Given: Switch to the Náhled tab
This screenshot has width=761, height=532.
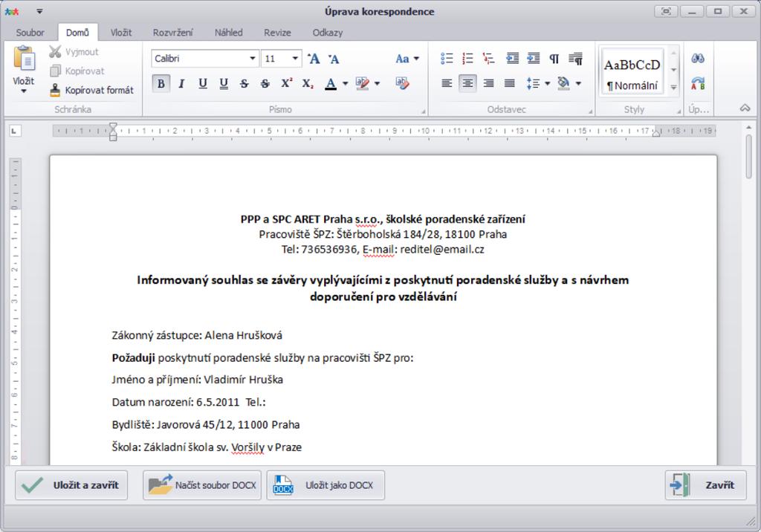Looking at the screenshot, I should click(229, 33).
